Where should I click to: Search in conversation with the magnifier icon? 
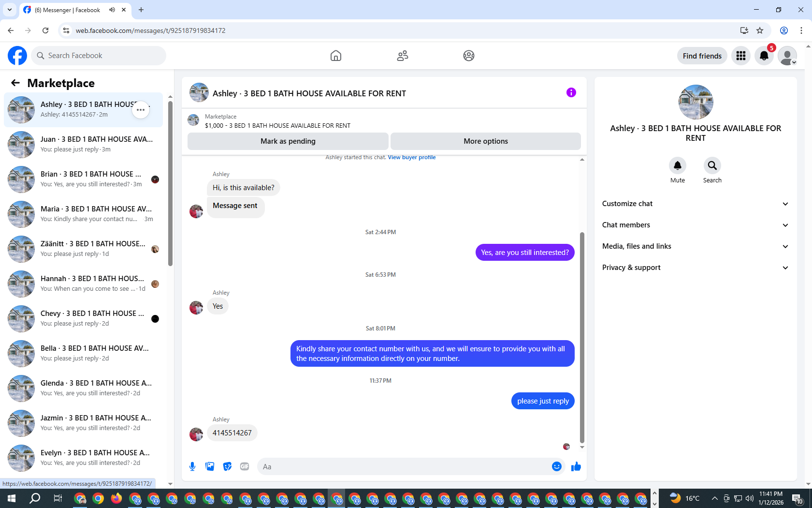coord(712,165)
